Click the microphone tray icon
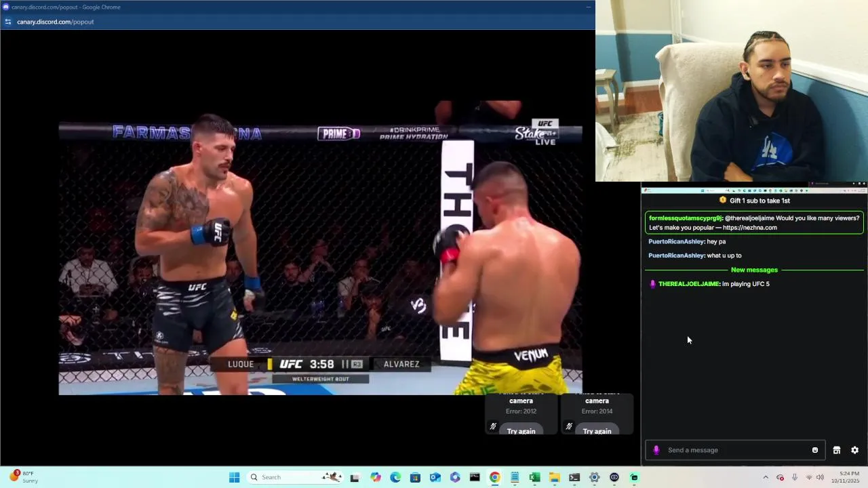868x488 pixels. coord(795,477)
